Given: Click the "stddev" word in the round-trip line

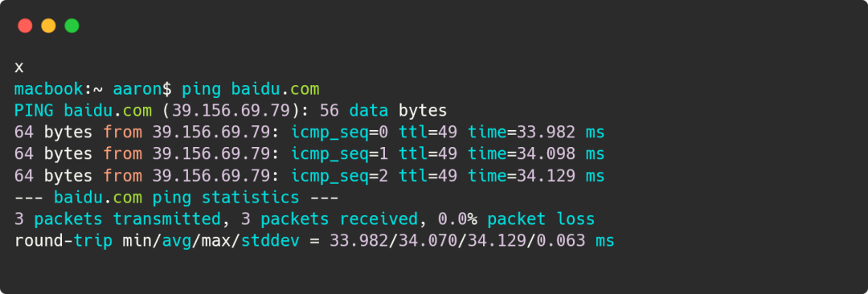Looking at the screenshot, I should [x=270, y=242].
